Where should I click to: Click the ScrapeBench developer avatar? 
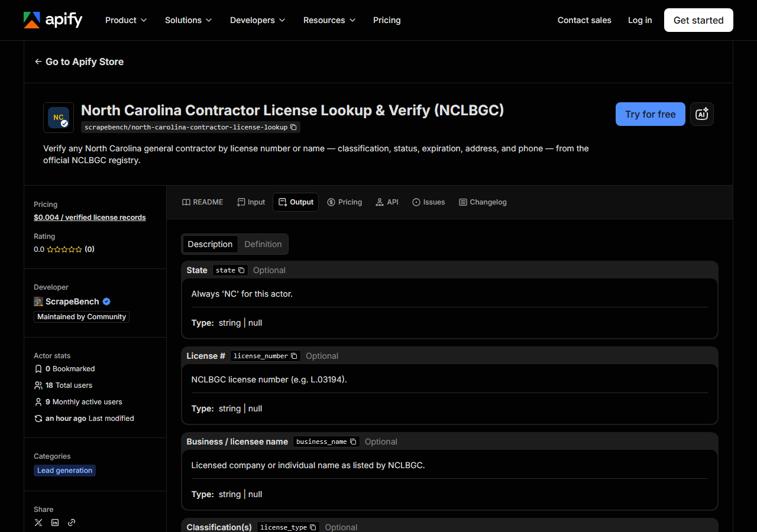38,301
